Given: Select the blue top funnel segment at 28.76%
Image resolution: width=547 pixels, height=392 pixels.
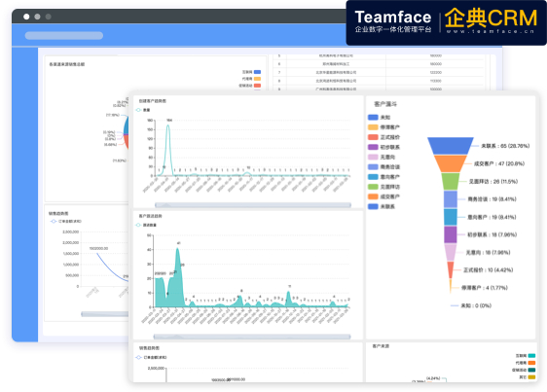Looking at the screenshot, I should 451,146.
